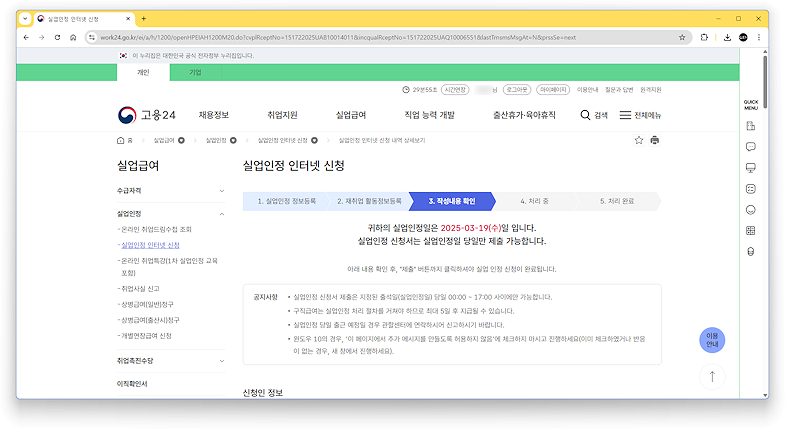The width and height of the screenshot is (785, 429).
Task: Open new browser tab with plus
Action: (144, 19)
